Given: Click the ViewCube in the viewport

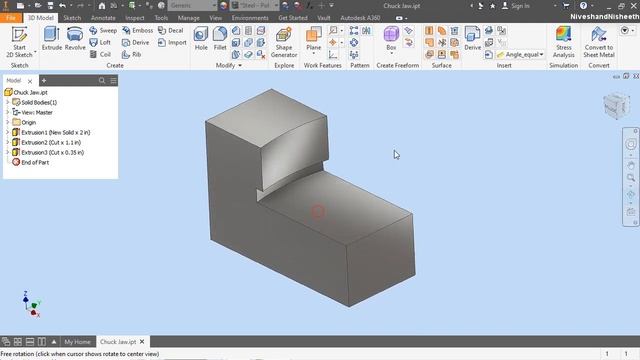Looking at the screenshot, I should point(616,106).
